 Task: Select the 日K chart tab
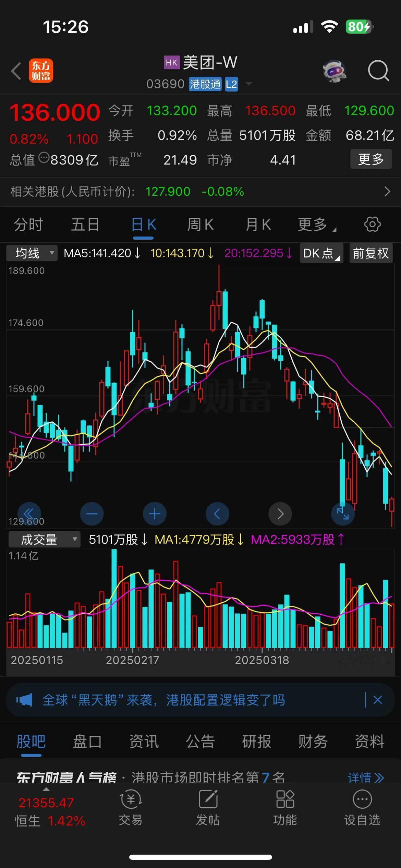(x=144, y=225)
